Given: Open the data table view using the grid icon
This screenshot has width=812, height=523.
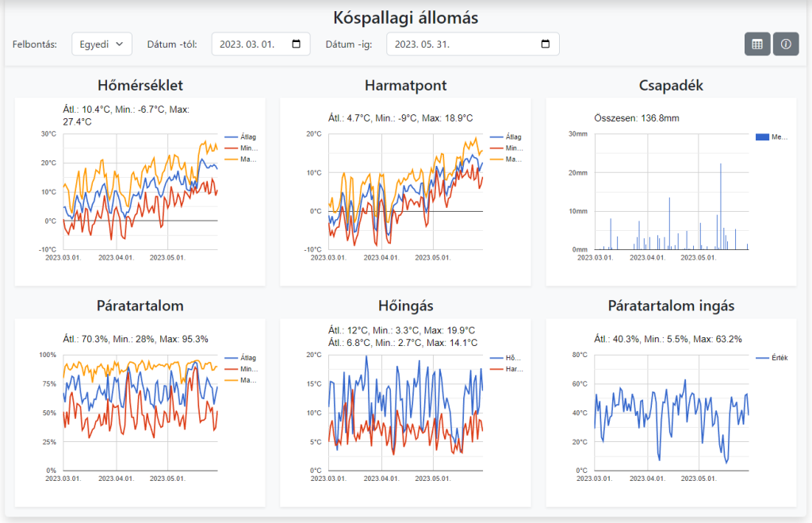Looking at the screenshot, I should 756,44.
